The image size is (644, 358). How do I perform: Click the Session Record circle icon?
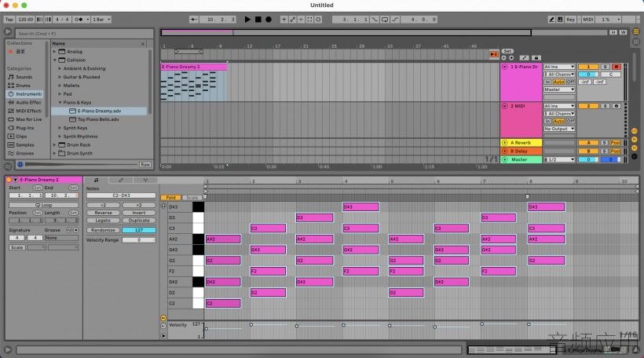(318, 20)
